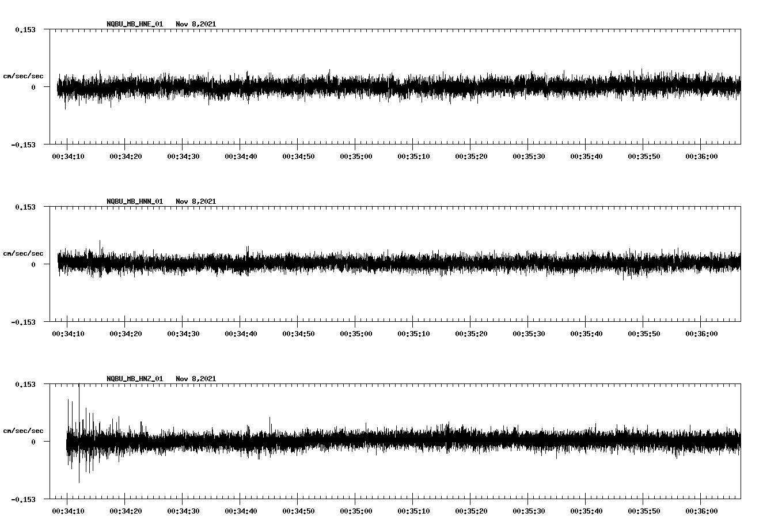782x532 pixels.
Task: Click 00:35:20 time label under HNZ plot
Action: 471,511
